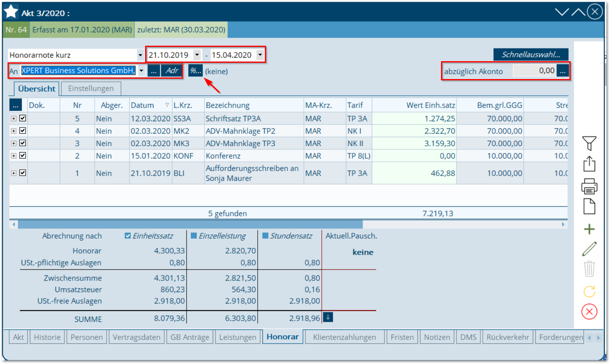This screenshot has height=364, width=610.
Task: Click the percent discount button
Action: tap(195, 71)
